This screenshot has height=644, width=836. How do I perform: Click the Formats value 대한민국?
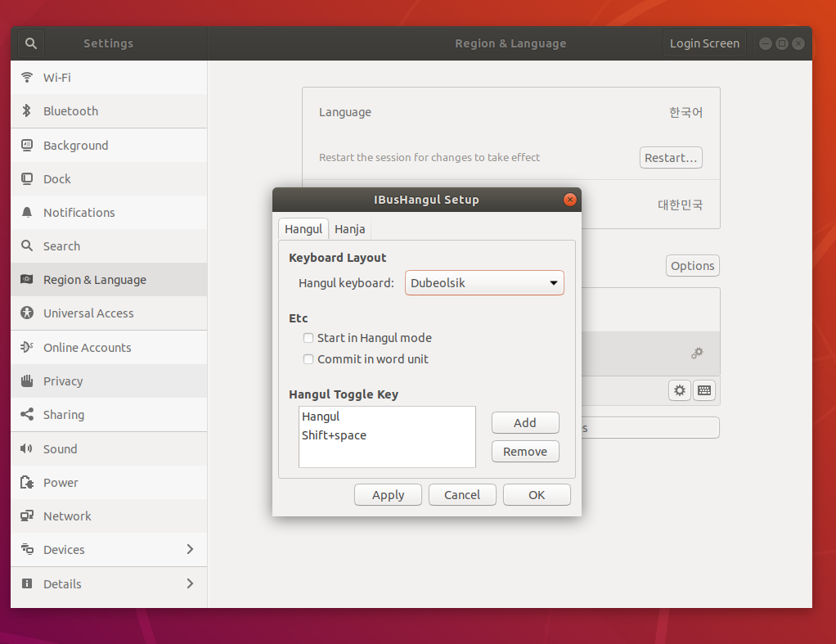(x=680, y=205)
